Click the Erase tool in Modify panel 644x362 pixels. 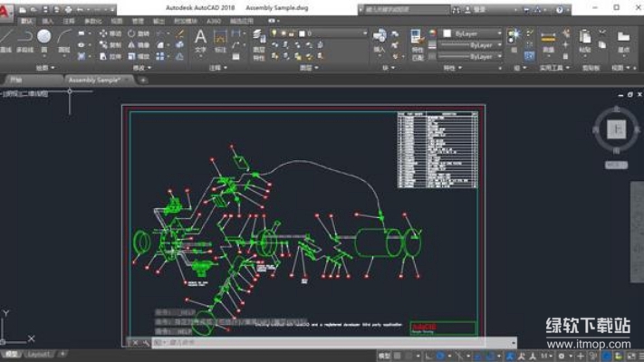click(x=180, y=33)
